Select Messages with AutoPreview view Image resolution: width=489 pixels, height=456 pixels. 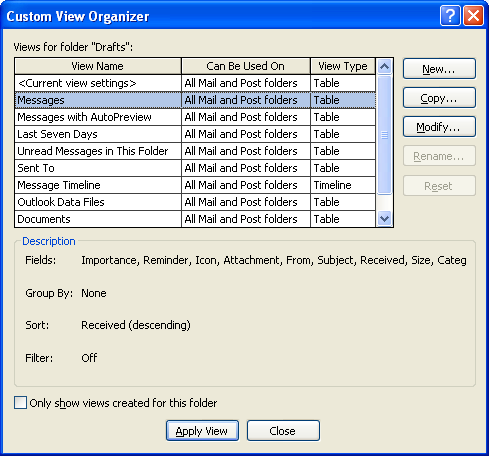pos(195,117)
